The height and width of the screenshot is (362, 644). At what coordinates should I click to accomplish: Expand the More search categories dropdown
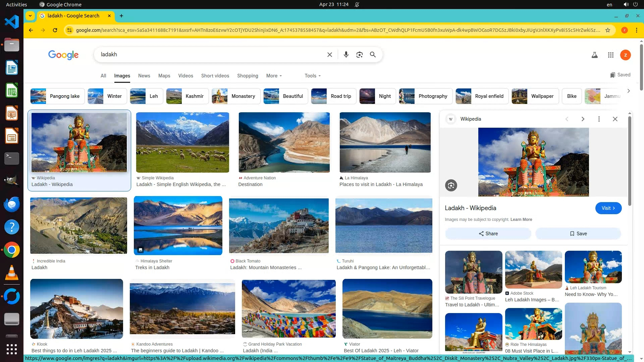point(274,76)
